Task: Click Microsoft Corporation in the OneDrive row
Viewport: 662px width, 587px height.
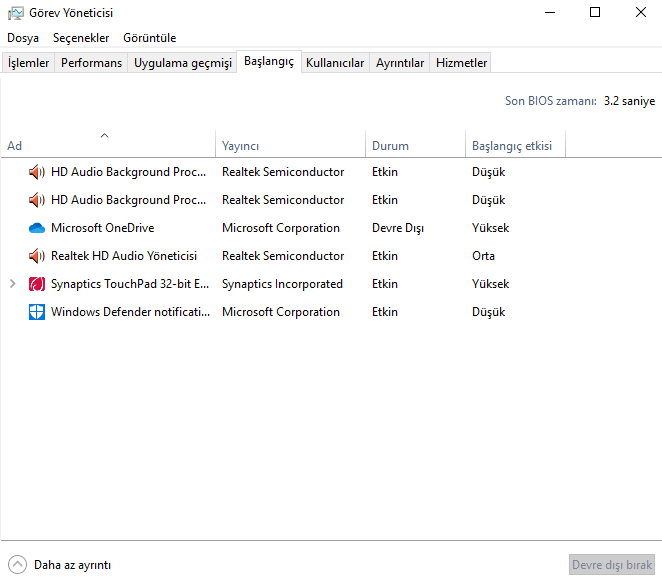Action: [281, 228]
